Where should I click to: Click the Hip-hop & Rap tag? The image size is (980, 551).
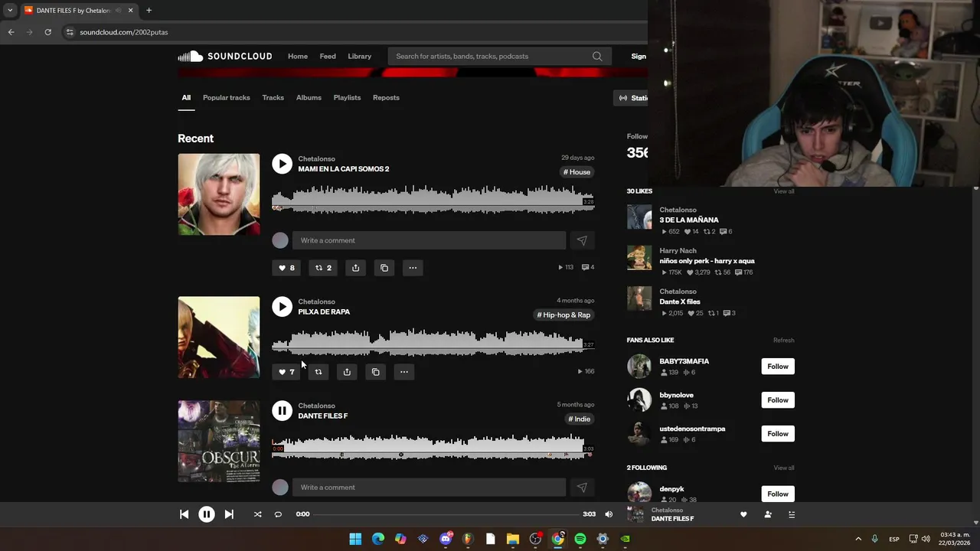(563, 315)
